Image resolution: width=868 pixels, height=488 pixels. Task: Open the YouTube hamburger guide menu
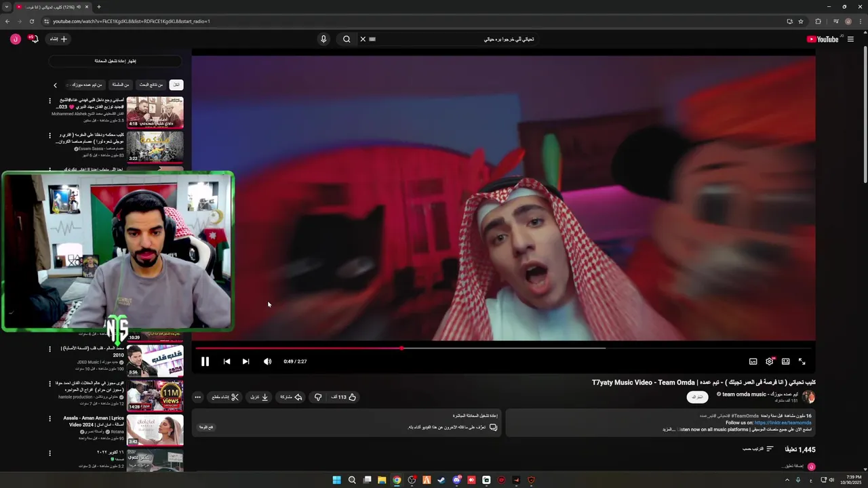tap(850, 39)
